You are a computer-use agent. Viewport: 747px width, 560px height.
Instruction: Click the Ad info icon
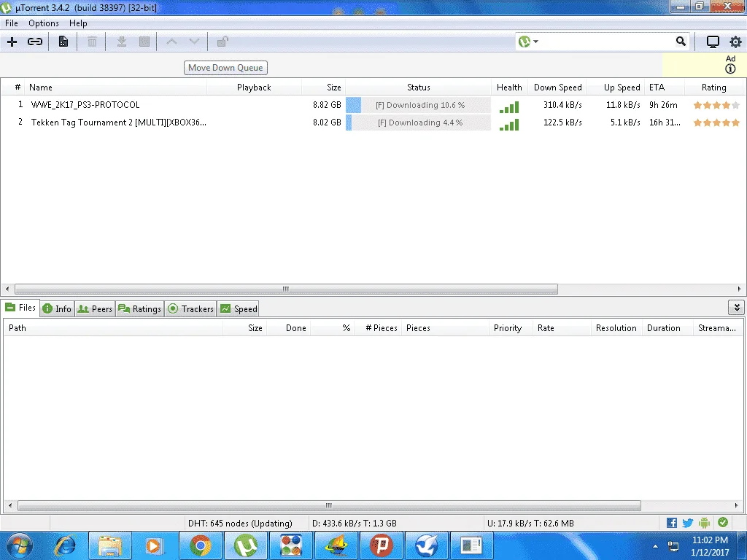[730, 69]
